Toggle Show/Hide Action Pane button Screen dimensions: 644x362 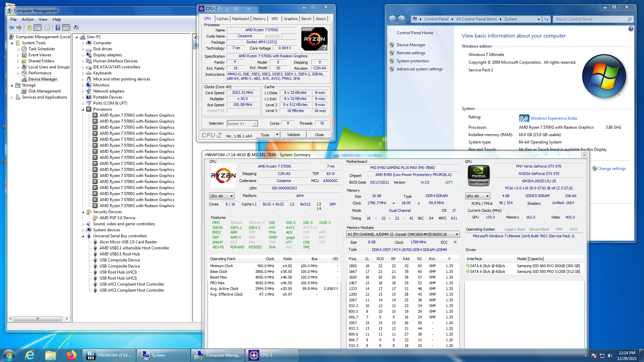66,27
